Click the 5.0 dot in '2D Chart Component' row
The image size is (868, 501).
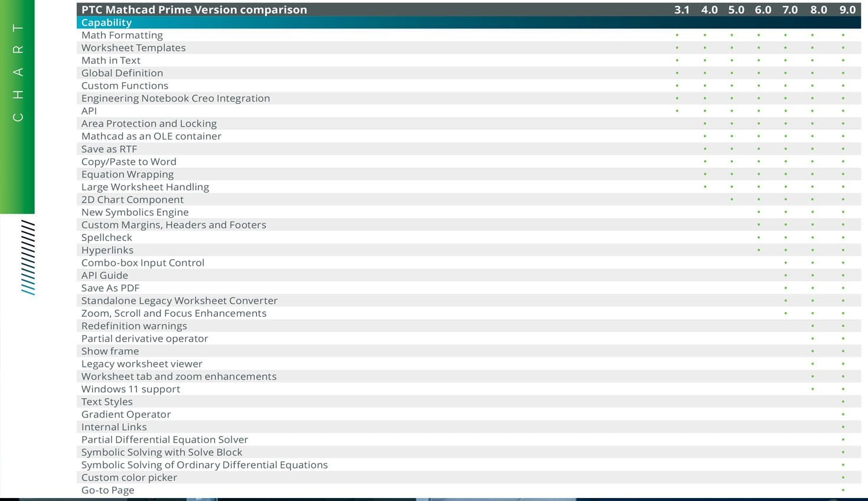(732, 200)
